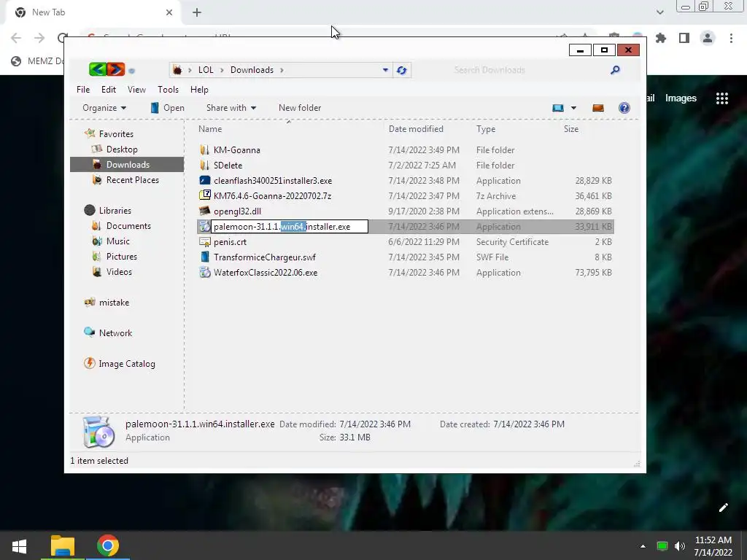Open the Explorer help icon
The height and width of the screenshot is (560, 747).
pos(624,108)
